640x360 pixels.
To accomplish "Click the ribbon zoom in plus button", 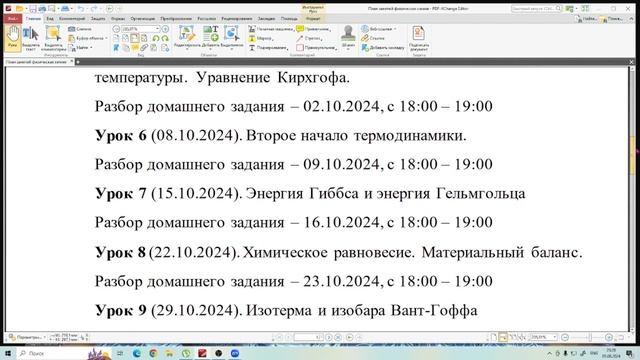I will click(x=165, y=29).
